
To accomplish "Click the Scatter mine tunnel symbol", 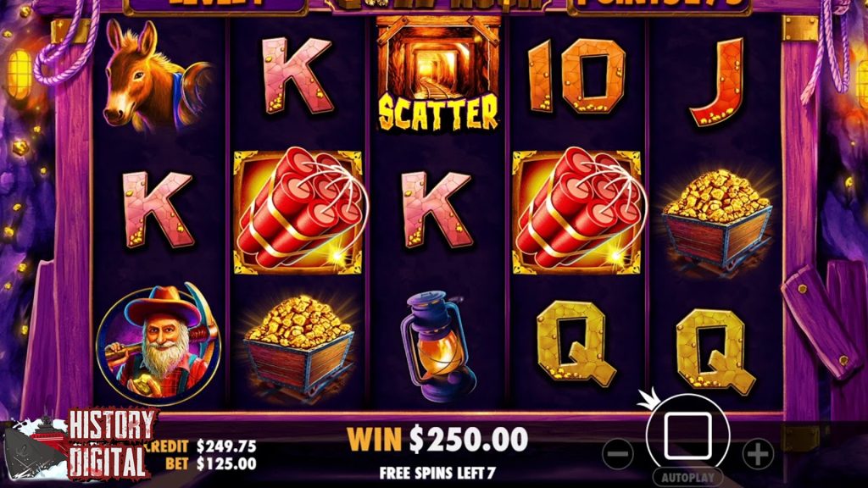I will coord(438,75).
